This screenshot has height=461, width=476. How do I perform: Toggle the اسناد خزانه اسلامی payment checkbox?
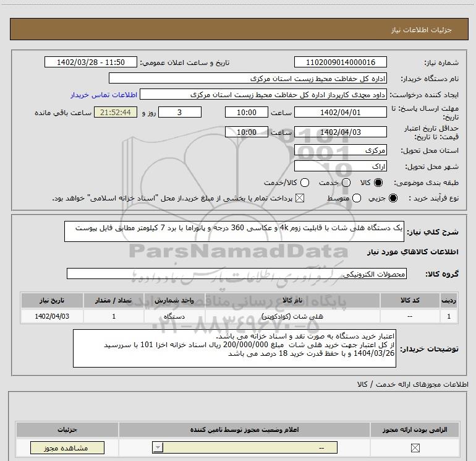pos(300,198)
